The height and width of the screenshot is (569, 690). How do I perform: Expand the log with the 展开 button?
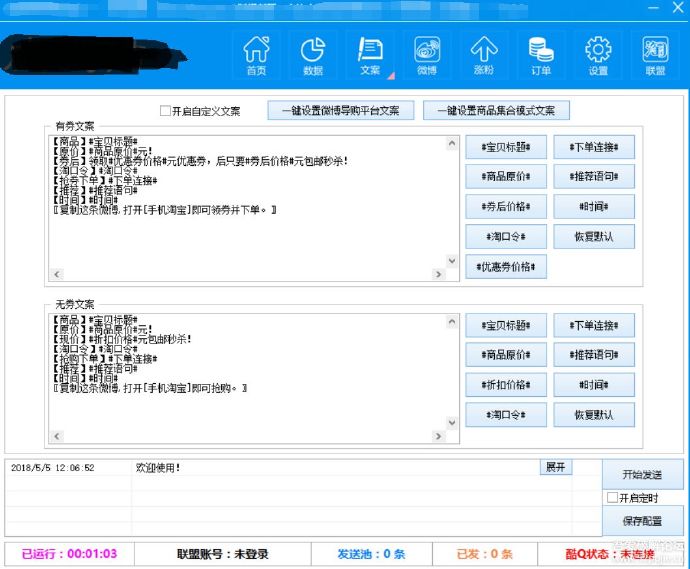click(x=555, y=467)
